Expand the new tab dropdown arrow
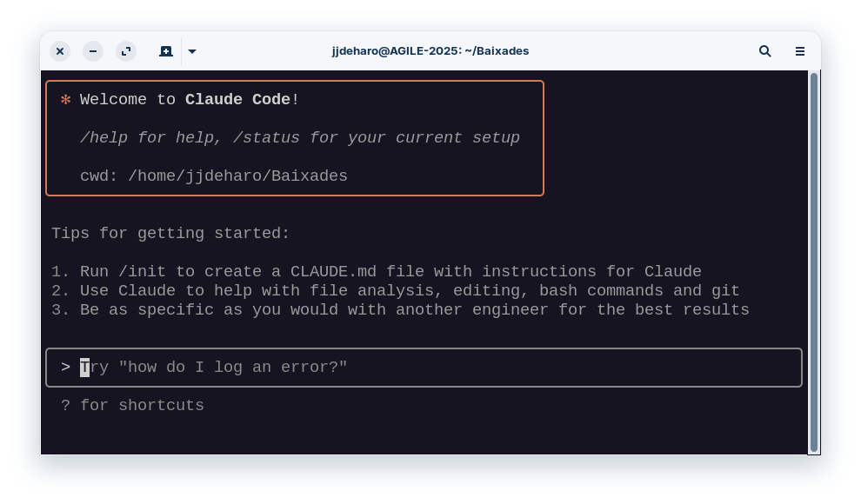 pyautogui.click(x=192, y=51)
